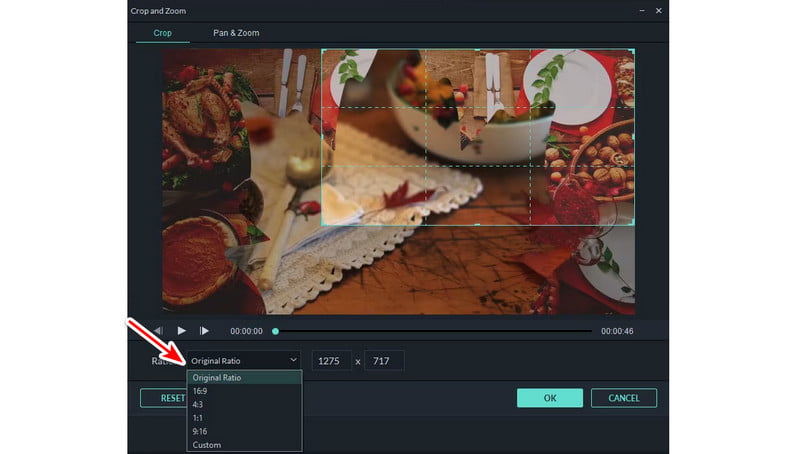The image size is (800, 454).
Task: Click the CANCEL button
Action: (x=623, y=398)
